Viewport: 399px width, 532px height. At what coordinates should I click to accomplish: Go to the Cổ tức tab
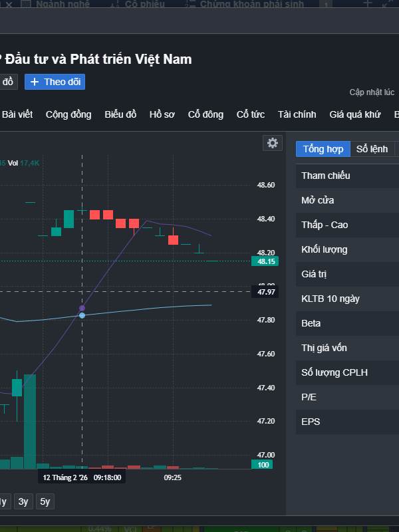(x=251, y=114)
